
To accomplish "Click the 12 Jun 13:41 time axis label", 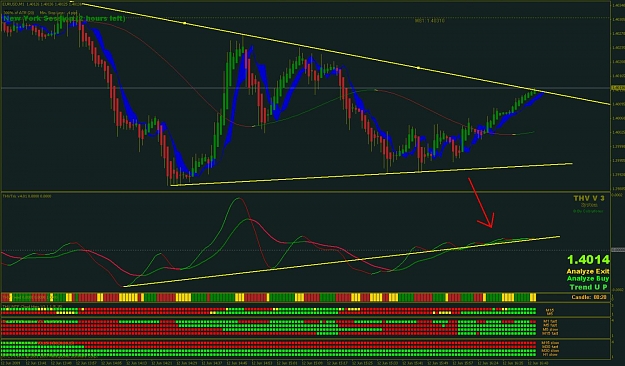I will click(x=36, y=363).
